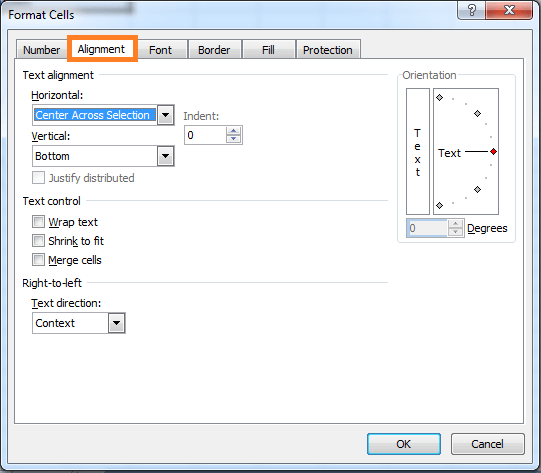The height and width of the screenshot is (473, 541).
Task: Click the top diamond in orientation dial
Action: pos(439,98)
